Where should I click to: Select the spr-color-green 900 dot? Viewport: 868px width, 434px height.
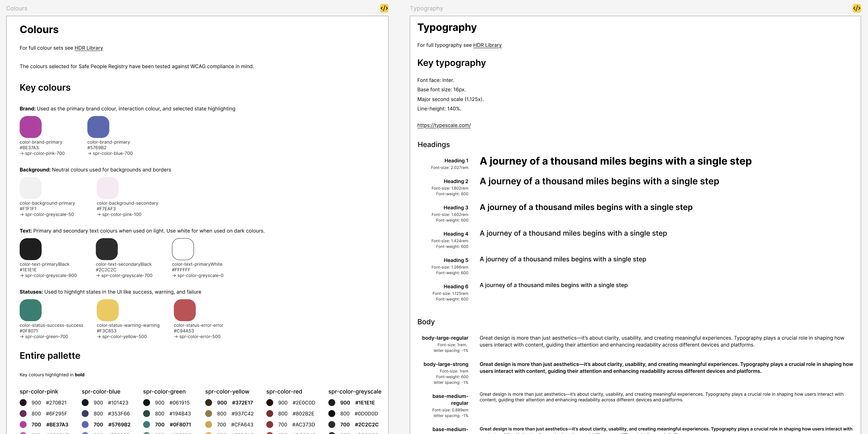(x=147, y=403)
